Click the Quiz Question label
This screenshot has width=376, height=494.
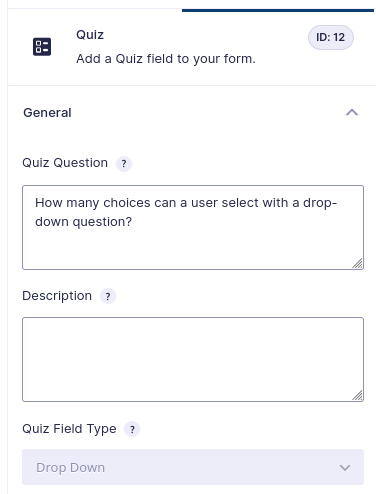tap(65, 163)
